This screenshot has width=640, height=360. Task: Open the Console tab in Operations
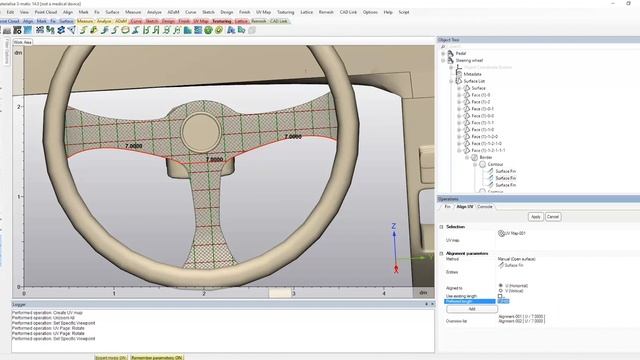tap(485, 207)
